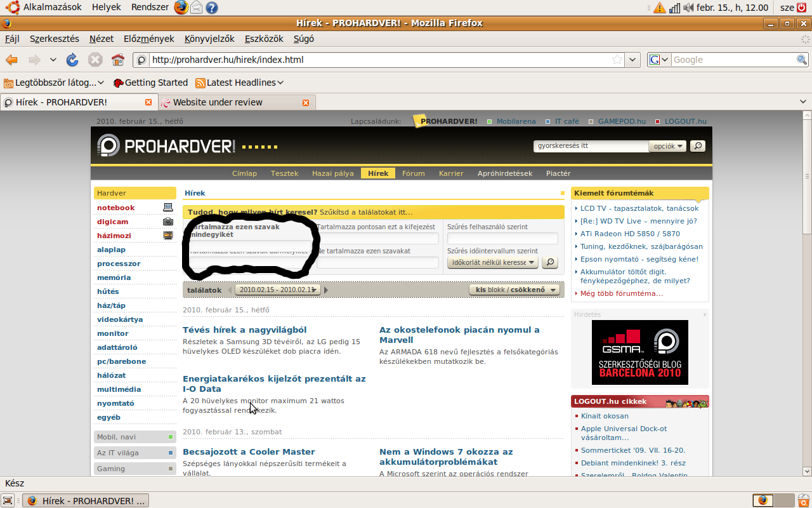Image resolution: width=812 pixels, height=508 pixels.
Task: Open the Könyvjelzők menu
Action: click(x=209, y=39)
